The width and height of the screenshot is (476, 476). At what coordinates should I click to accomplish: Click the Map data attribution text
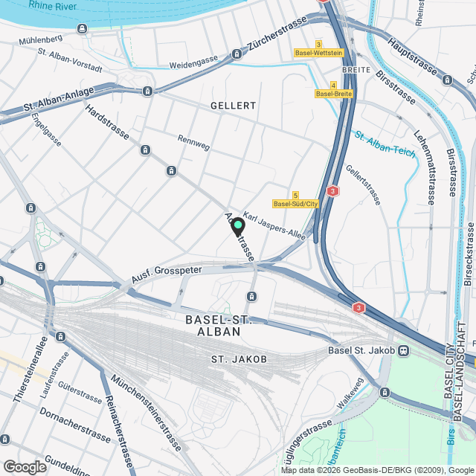coord(379,471)
